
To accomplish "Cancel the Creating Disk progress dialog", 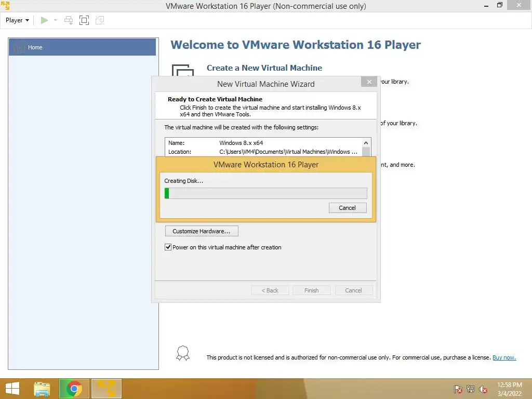I will (x=348, y=208).
